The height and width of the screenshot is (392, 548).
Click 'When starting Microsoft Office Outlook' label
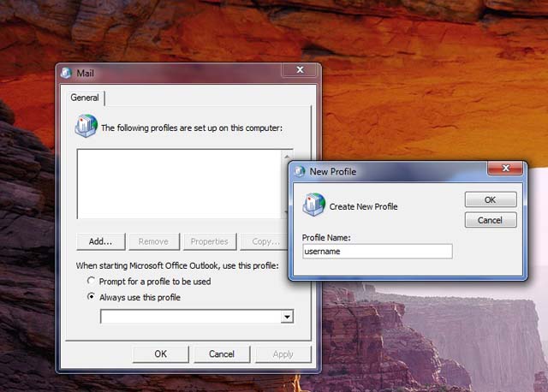[x=177, y=265]
